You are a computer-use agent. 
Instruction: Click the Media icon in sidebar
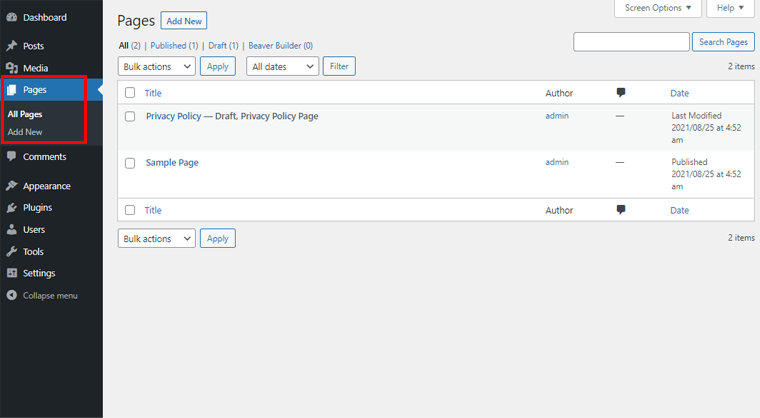(x=11, y=68)
